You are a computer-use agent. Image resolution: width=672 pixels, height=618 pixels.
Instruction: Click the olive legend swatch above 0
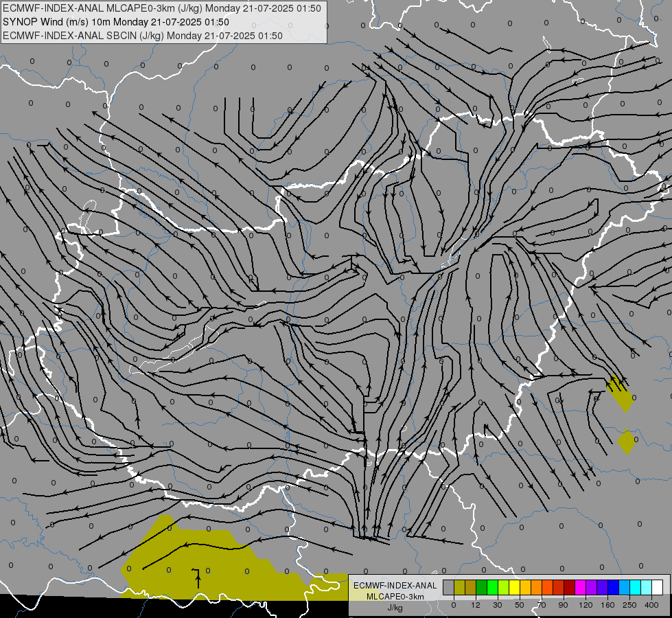459,587
